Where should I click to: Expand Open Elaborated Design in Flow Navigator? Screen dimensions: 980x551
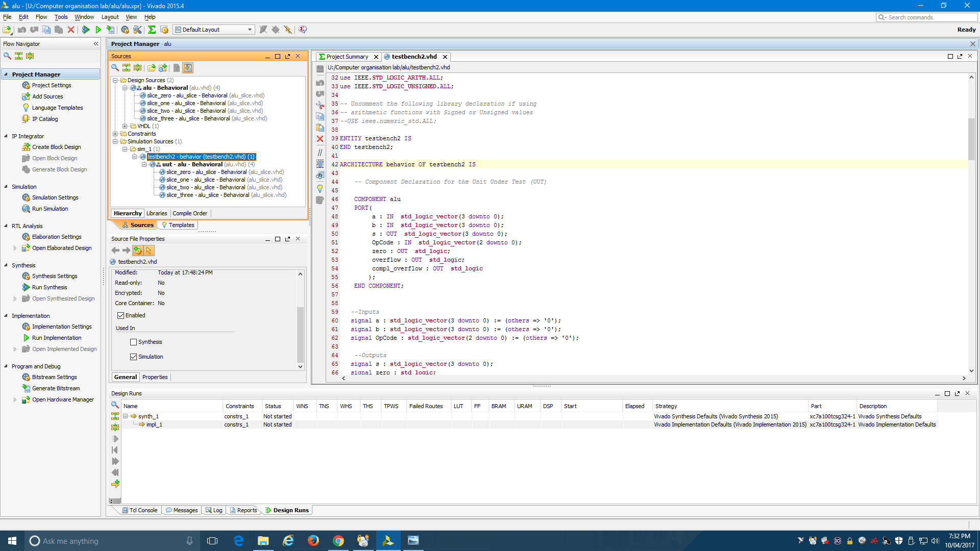[15, 248]
